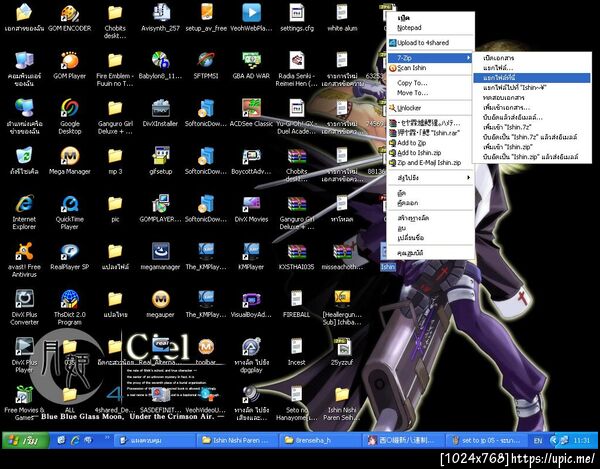Choose เปิดเอกสาร (Open archive) in 7-Zip submenu
Image resolution: width=600 pixels, height=469 pixels.
[532, 58]
